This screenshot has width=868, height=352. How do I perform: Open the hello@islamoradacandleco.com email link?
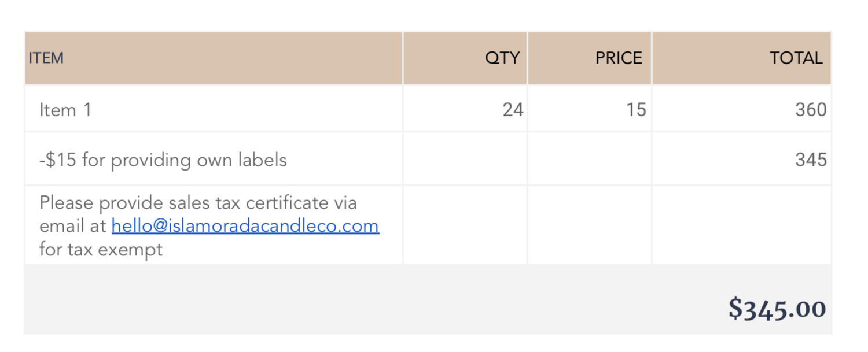(245, 226)
